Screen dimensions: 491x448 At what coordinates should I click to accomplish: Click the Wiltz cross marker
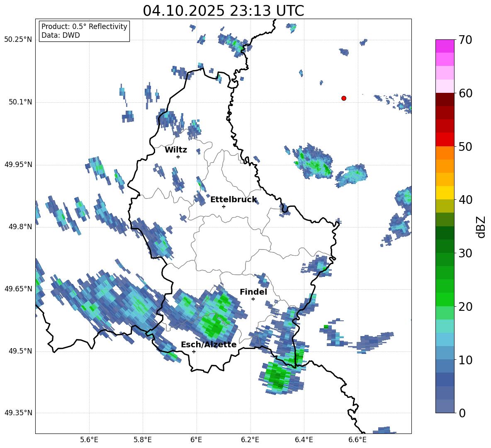point(178,157)
